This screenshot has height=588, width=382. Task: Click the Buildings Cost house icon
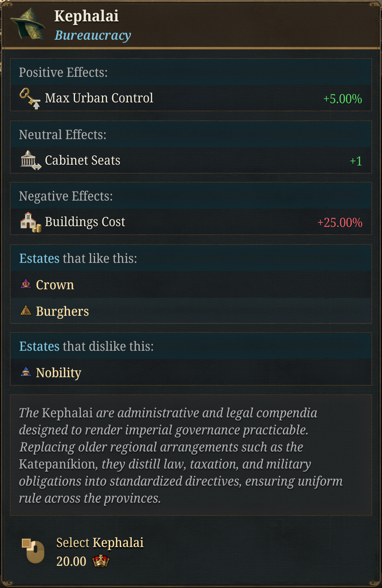[x=30, y=222]
